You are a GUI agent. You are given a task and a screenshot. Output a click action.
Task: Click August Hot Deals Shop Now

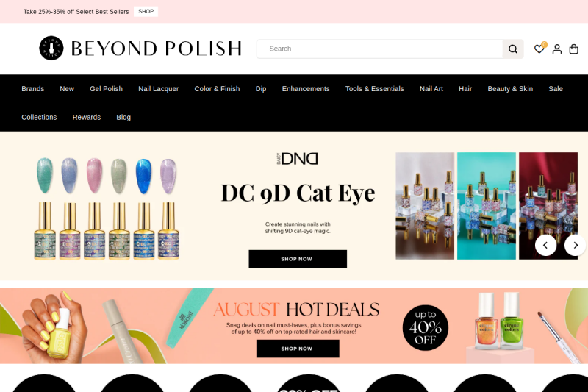click(x=298, y=349)
